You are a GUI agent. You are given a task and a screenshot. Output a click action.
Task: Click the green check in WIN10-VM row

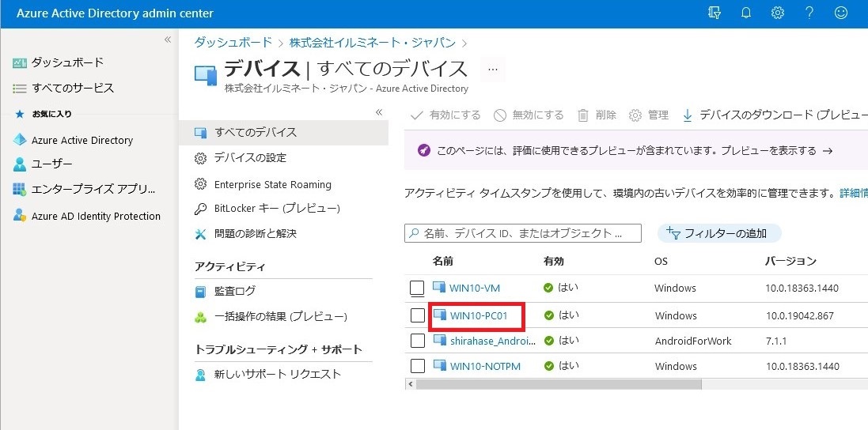pyautogui.click(x=548, y=288)
